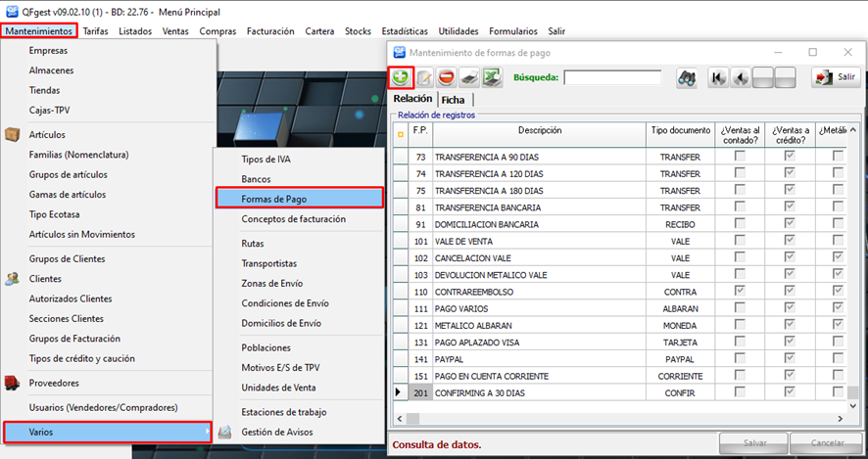Viewport: 868px width, 459px height.
Task: Toggle Ventas a crédito for PAYPAL
Action: click(790, 359)
